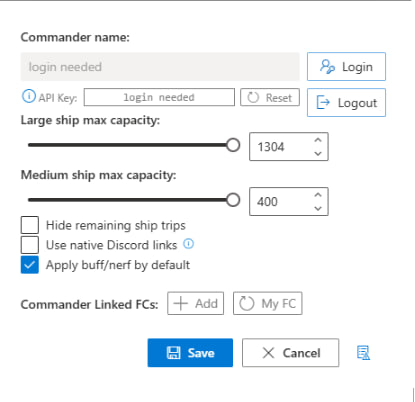Screen dimensions: 415x402
Task: Decrease large ship capacity with down arrow
Action: (318, 153)
